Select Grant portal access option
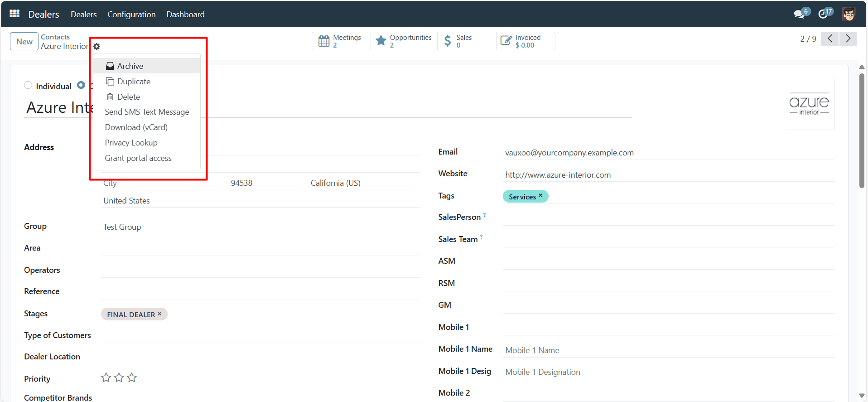 click(x=147, y=158)
